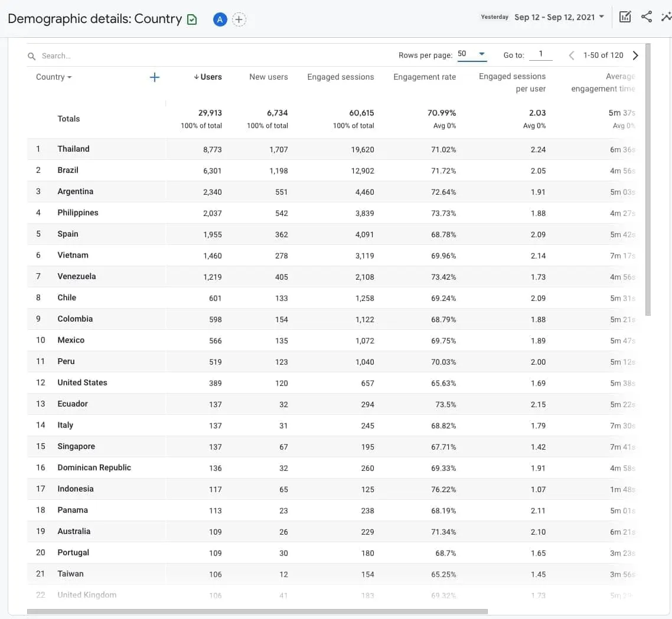This screenshot has height=619, width=672.
Task: Click the report status checkmark icon
Action: 192,19
